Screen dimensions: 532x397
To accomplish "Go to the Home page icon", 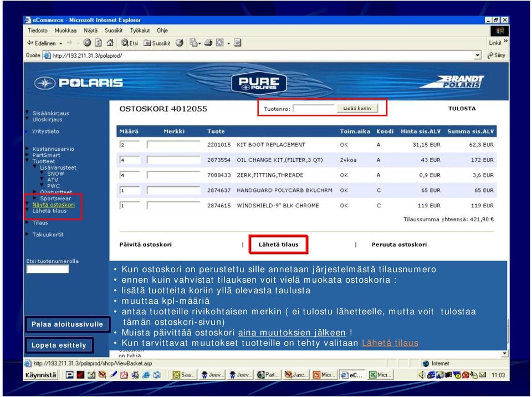I will point(110,43).
